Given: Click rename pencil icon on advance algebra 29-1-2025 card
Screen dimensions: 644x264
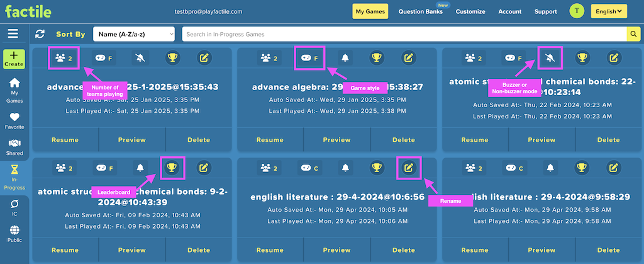Looking at the screenshot, I should pyautogui.click(x=409, y=58).
